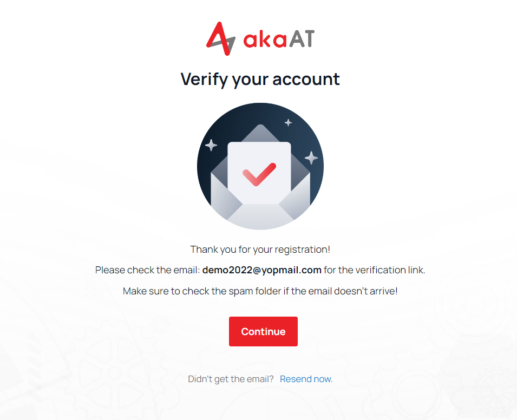
Task: Click the right sparkle star in illustration
Action: [x=311, y=157]
